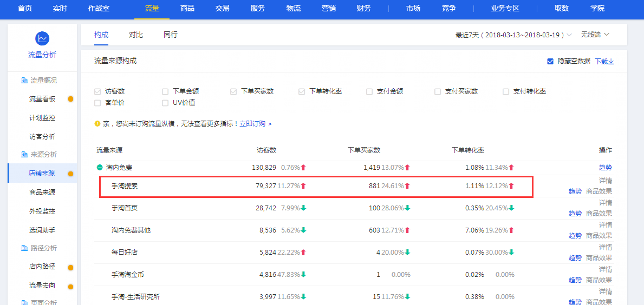Open 商品效果 for 手淘首页 row
The height and width of the screenshot is (305, 644).
[x=599, y=213]
